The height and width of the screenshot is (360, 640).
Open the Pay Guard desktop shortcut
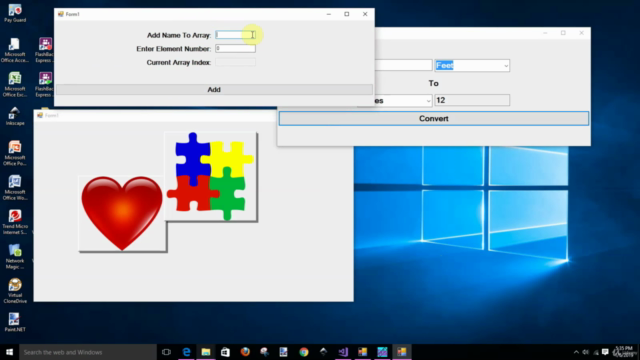point(15,13)
